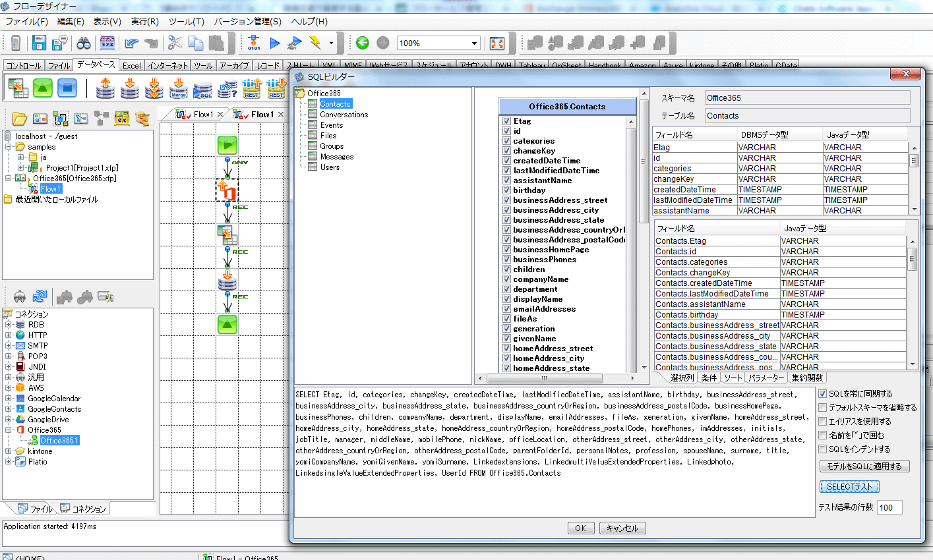Open the 実行(R) menu

[x=144, y=22]
